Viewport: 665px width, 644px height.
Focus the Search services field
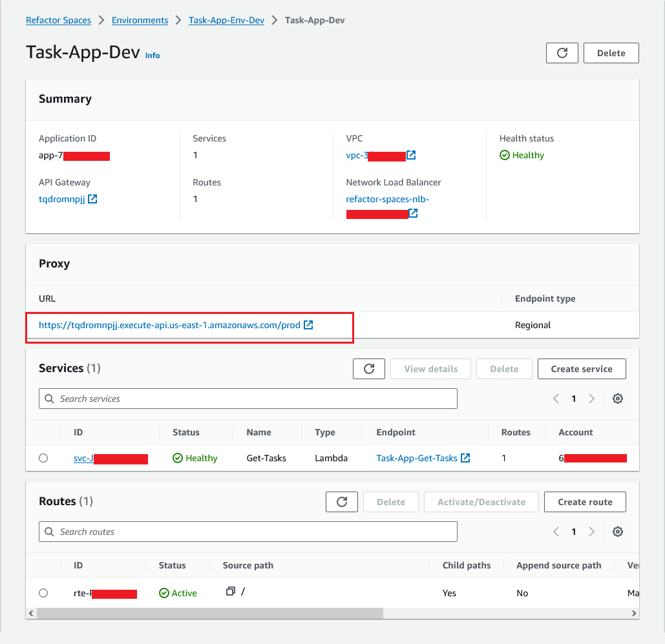coord(248,399)
